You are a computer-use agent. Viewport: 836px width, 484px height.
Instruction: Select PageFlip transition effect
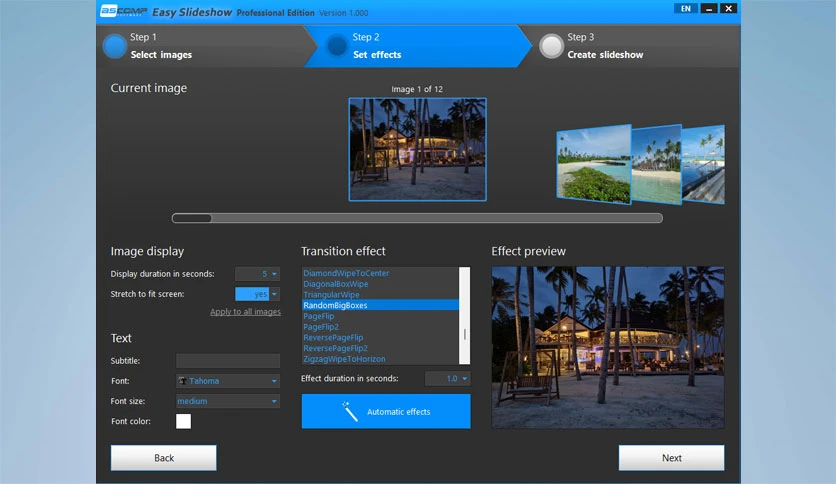(380, 316)
